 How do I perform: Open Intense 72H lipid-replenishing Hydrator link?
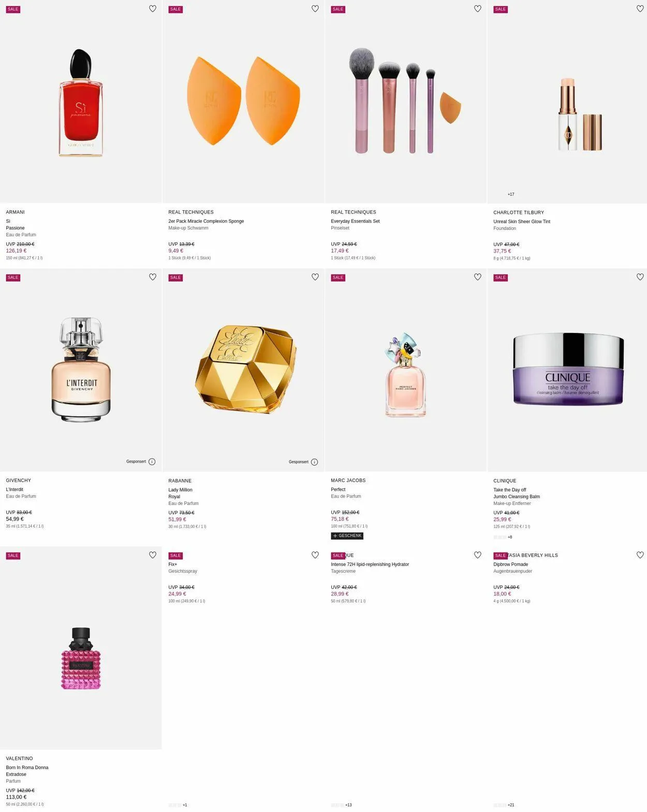pyautogui.click(x=370, y=564)
